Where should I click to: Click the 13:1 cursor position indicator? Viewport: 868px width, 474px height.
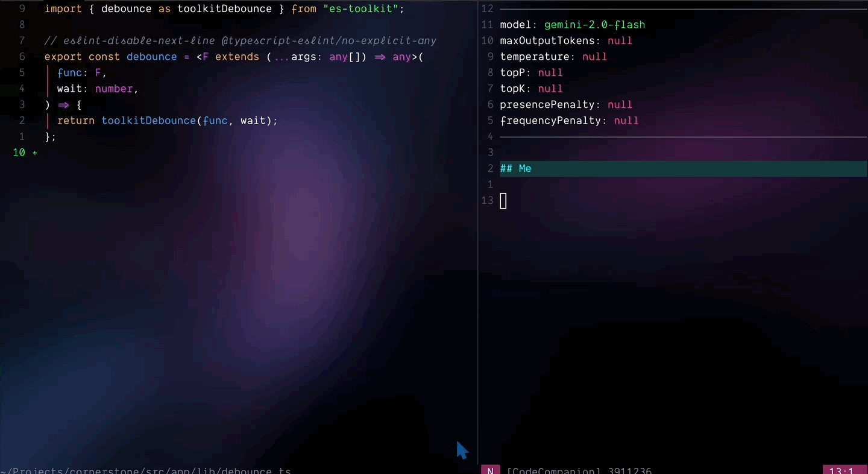(x=842, y=471)
